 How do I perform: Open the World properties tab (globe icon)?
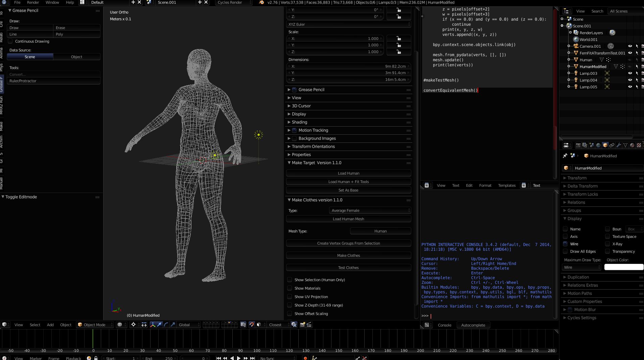click(x=598, y=145)
